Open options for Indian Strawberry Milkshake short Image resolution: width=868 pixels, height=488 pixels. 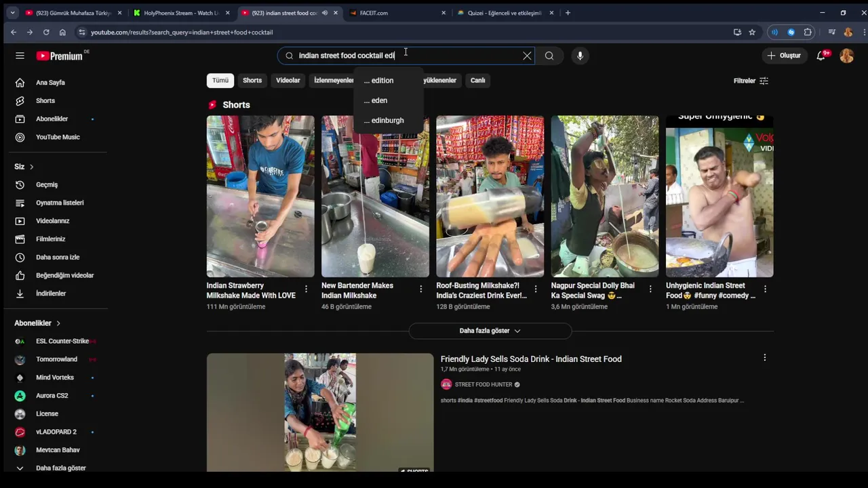click(306, 289)
